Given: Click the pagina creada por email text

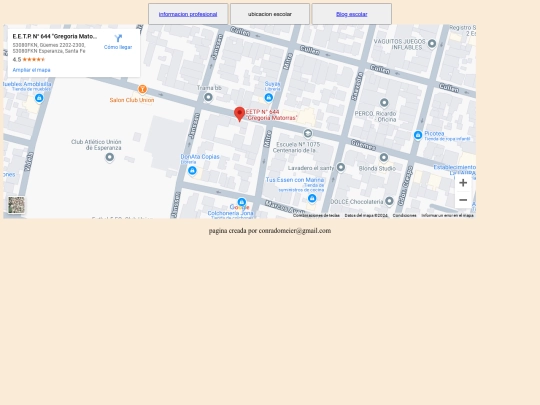Looking at the screenshot, I should tap(270, 231).
